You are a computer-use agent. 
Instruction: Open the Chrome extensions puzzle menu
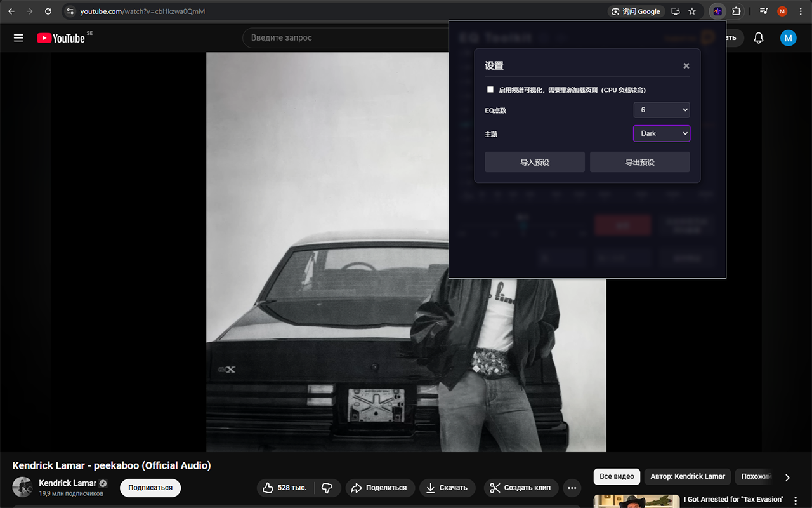pos(737,11)
